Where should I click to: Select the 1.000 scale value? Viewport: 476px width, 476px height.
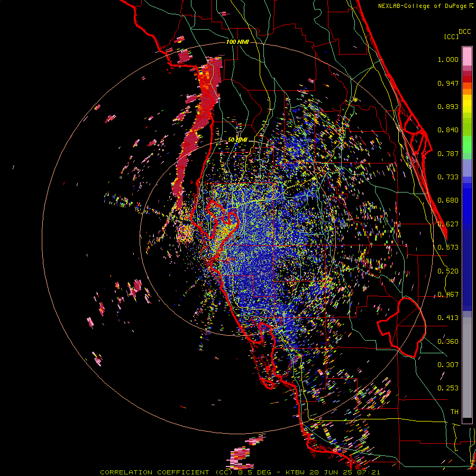(x=448, y=59)
